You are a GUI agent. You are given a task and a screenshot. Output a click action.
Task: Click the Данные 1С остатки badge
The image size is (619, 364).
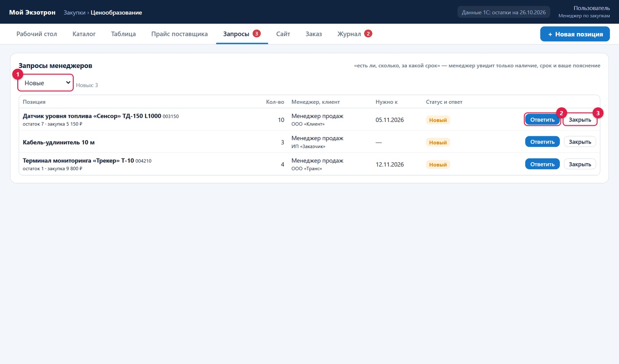click(503, 12)
